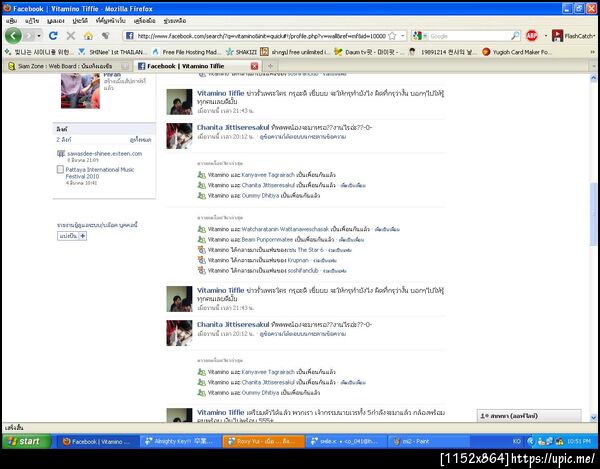600x469 pixels.
Task: Click the page scrollbar up arrow
Action: pos(593,78)
